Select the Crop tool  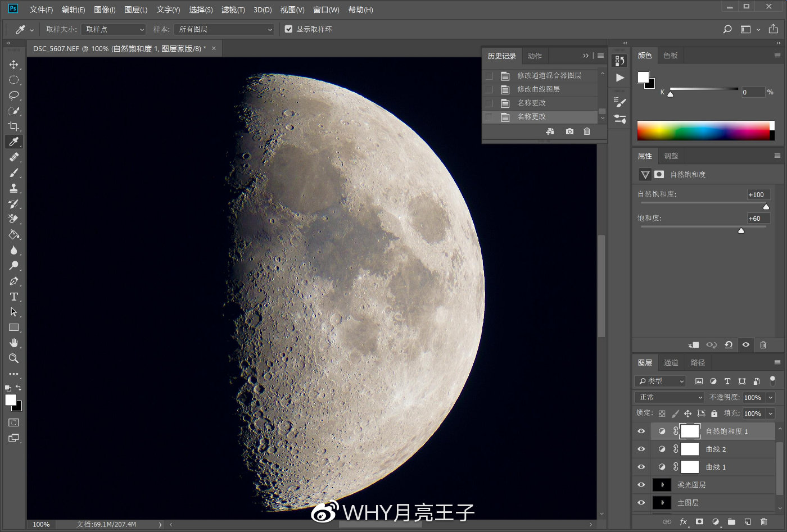[x=13, y=126]
